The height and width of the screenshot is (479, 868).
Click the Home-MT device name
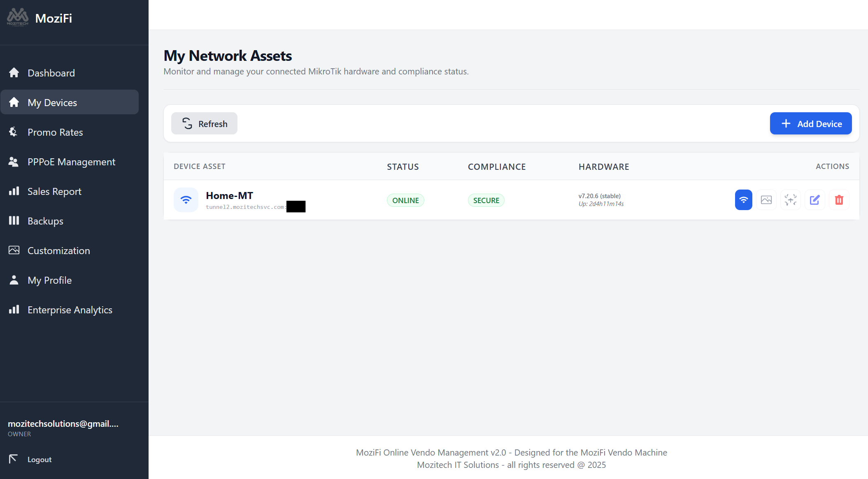pyautogui.click(x=229, y=195)
